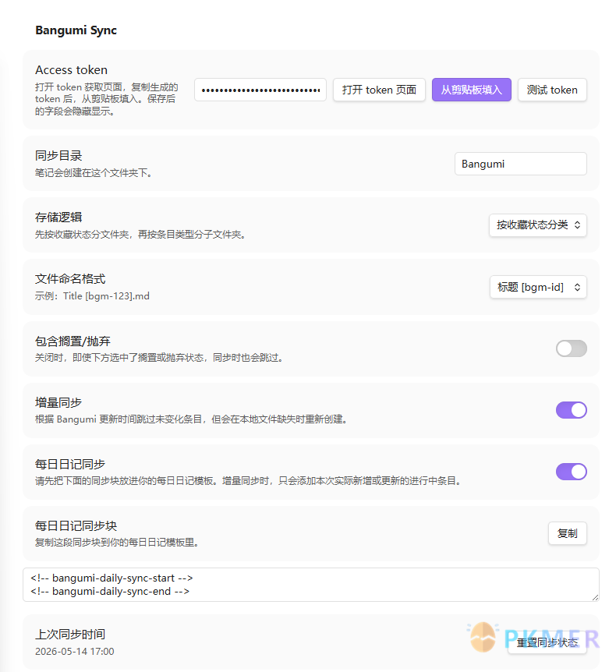The height and width of the screenshot is (672, 616).
Task: Copy the daily sync block with 复制
Action: point(567,533)
